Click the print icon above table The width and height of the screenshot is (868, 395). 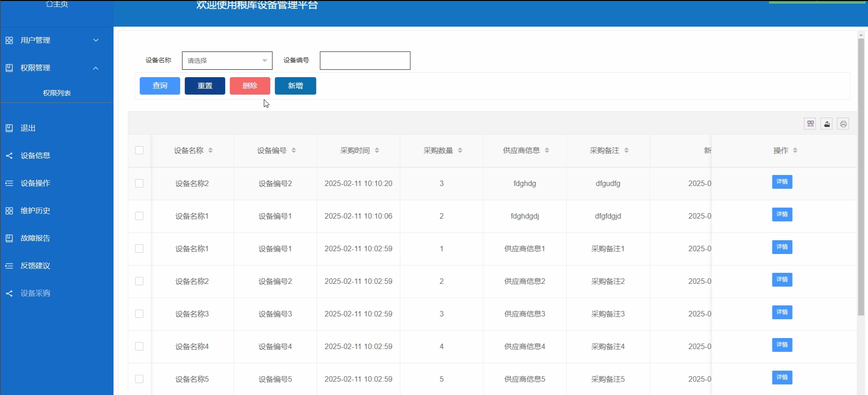[x=843, y=124]
